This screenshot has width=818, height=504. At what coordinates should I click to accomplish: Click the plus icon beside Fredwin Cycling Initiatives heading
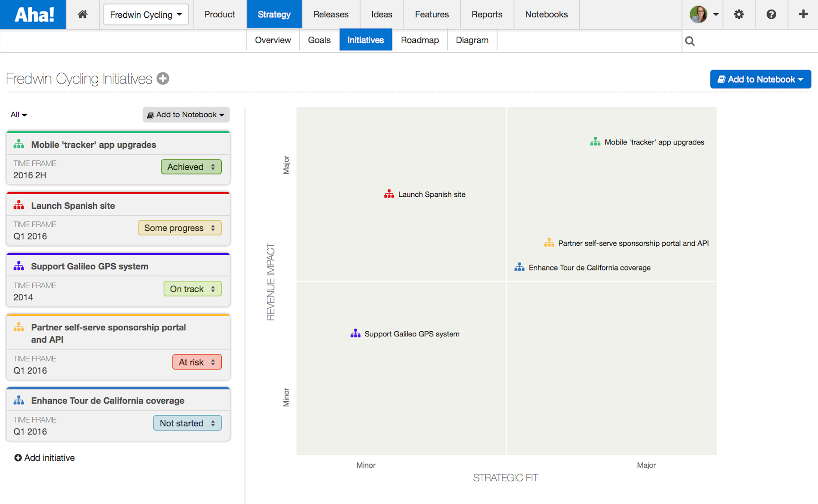pos(163,78)
